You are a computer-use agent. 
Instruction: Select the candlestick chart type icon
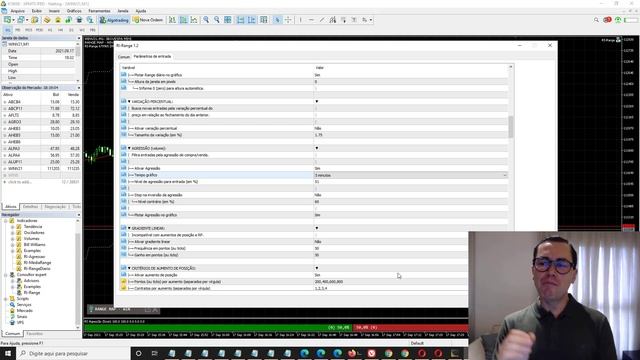point(183,20)
